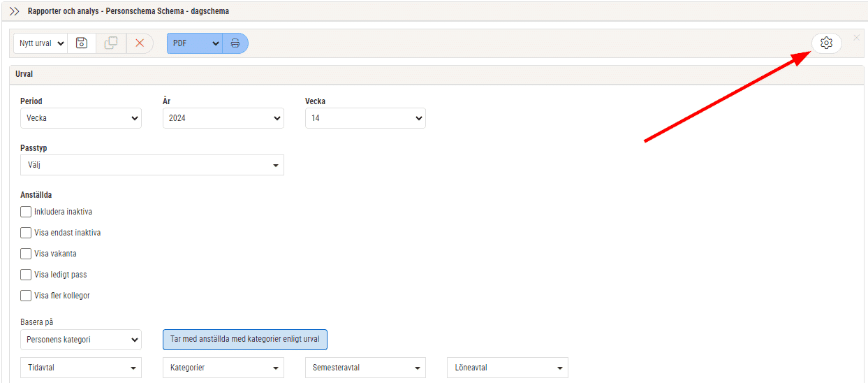Open the Period dropdown showing Vecka
The image size is (868, 383).
[x=81, y=118]
